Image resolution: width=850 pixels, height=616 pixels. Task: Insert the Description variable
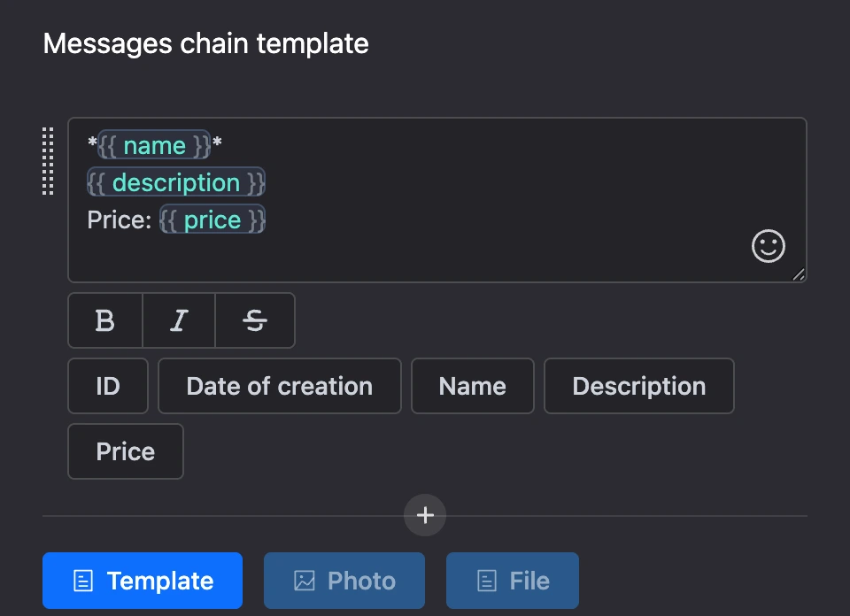[639, 386]
